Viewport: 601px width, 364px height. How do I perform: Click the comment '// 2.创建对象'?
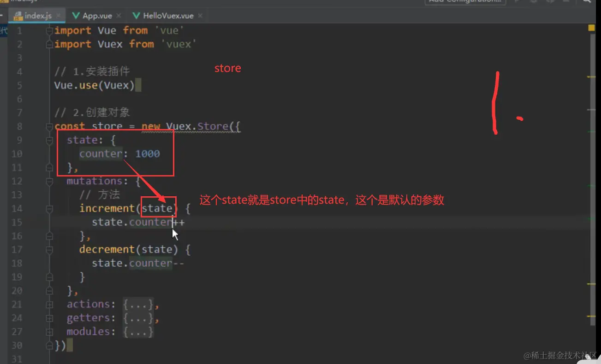(92, 113)
